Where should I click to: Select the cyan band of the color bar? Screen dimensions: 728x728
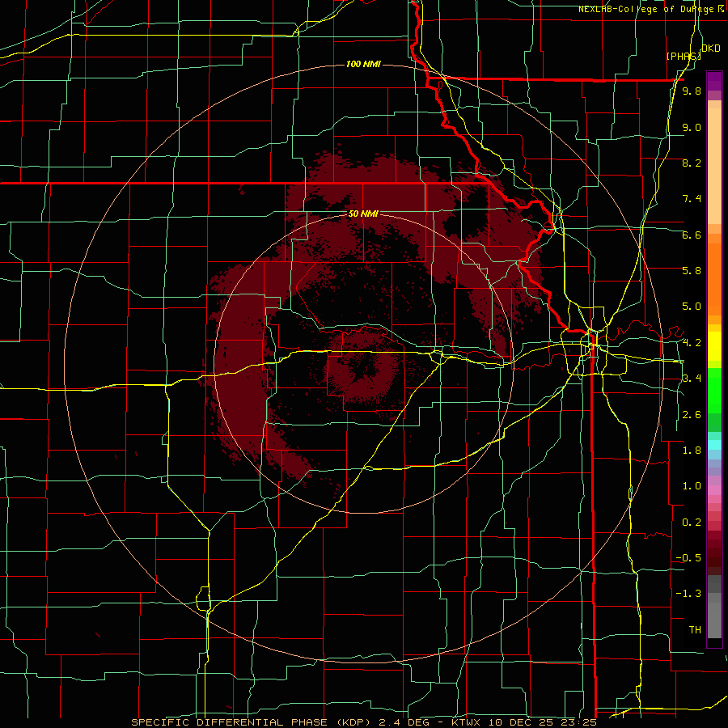point(714,444)
